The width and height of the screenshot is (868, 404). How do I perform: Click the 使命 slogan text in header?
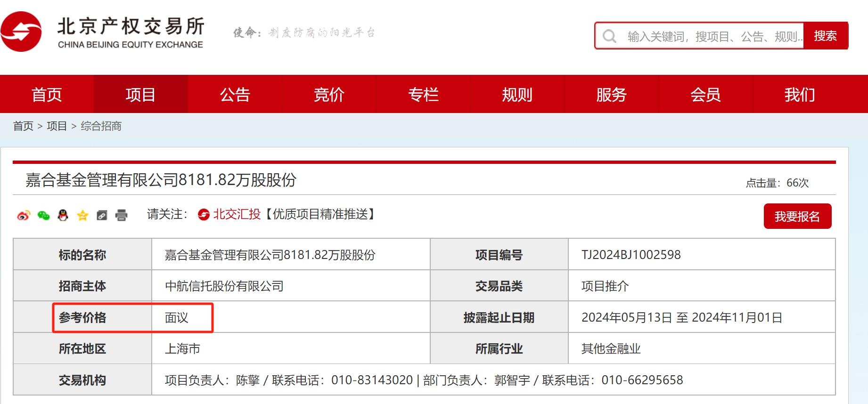click(304, 32)
